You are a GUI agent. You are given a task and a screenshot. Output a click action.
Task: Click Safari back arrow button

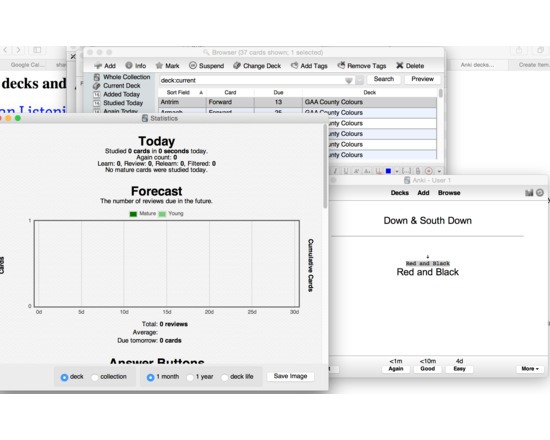6,50
